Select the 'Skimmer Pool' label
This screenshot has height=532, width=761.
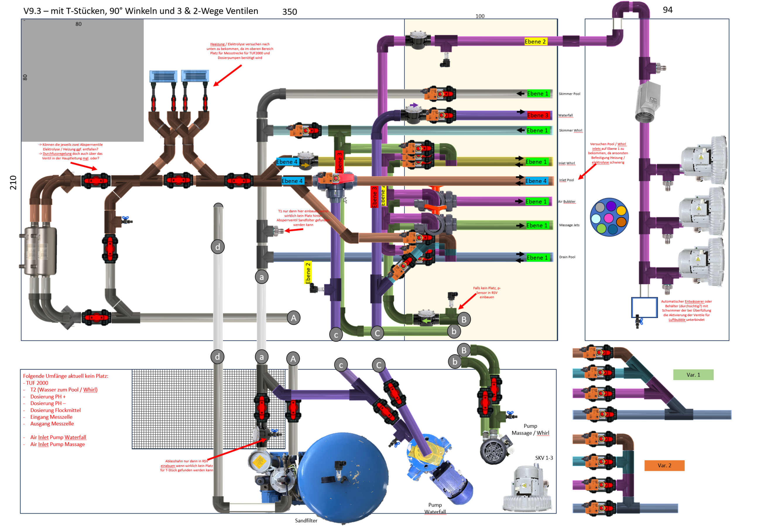point(569,94)
